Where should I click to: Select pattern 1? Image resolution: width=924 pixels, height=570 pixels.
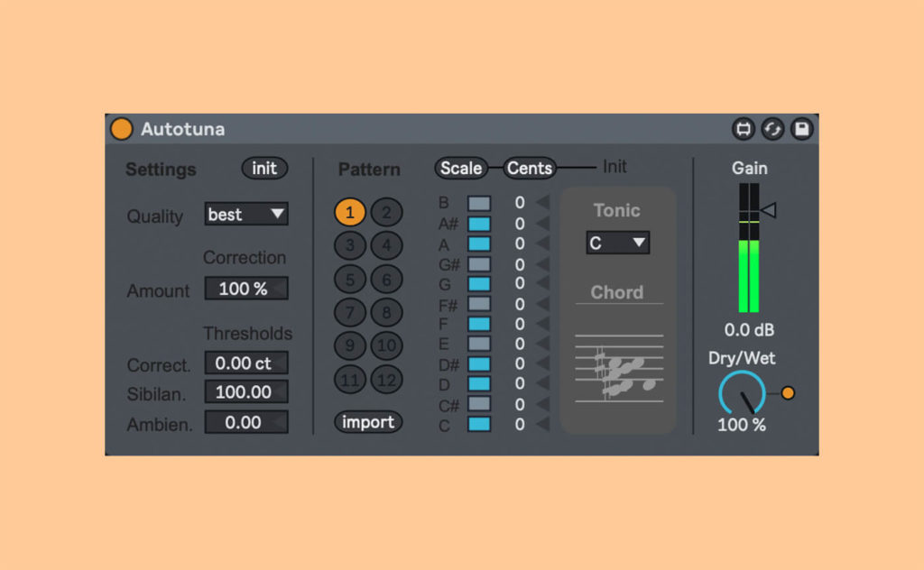pyautogui.click(x=350, y=212)
